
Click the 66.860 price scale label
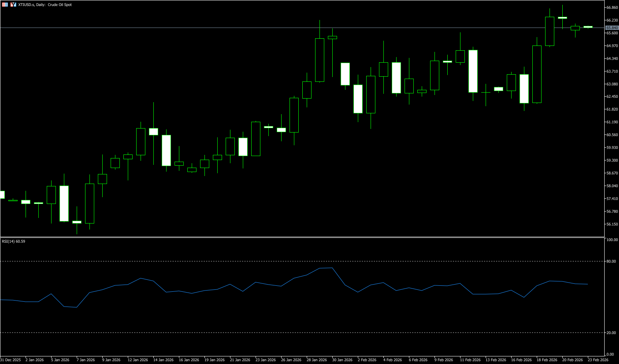click(x=612, y=8)
